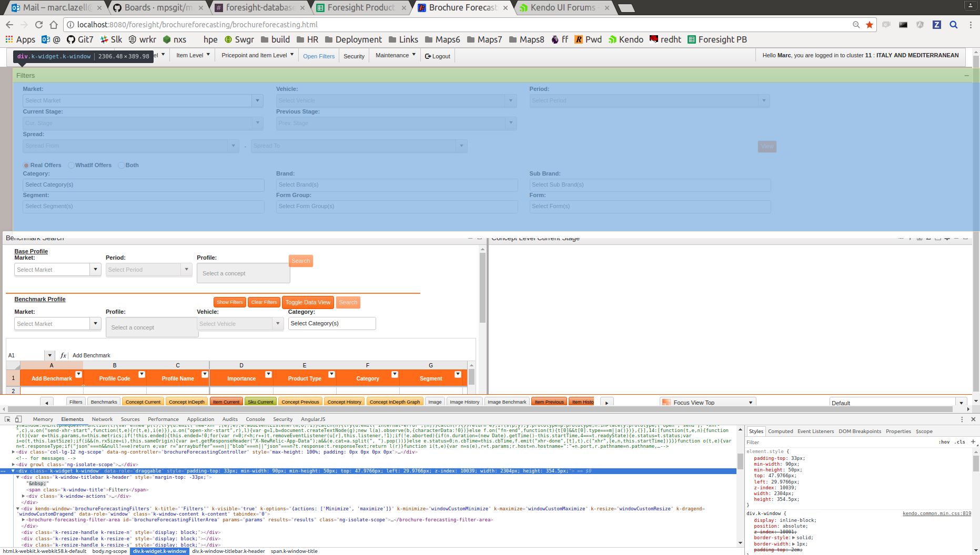
Task: Select the Both radio button
Action: tap(122, 166)
